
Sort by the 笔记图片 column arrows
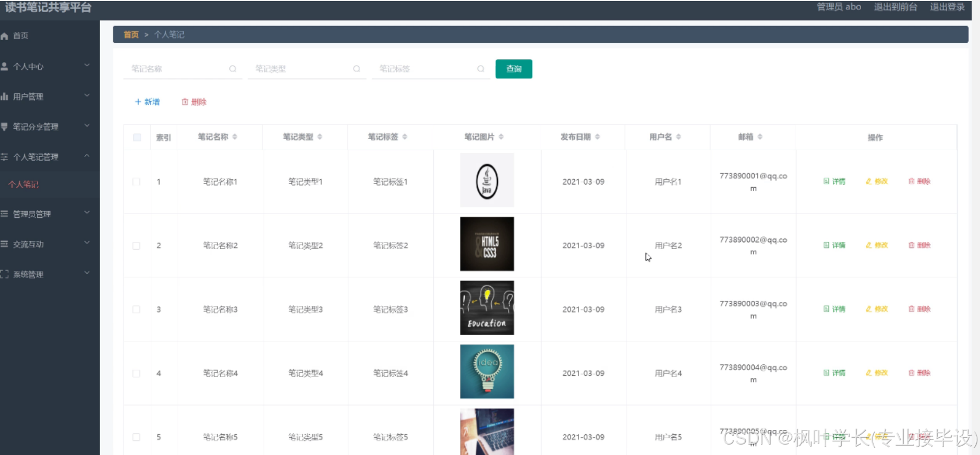click(x=501, y=137)
